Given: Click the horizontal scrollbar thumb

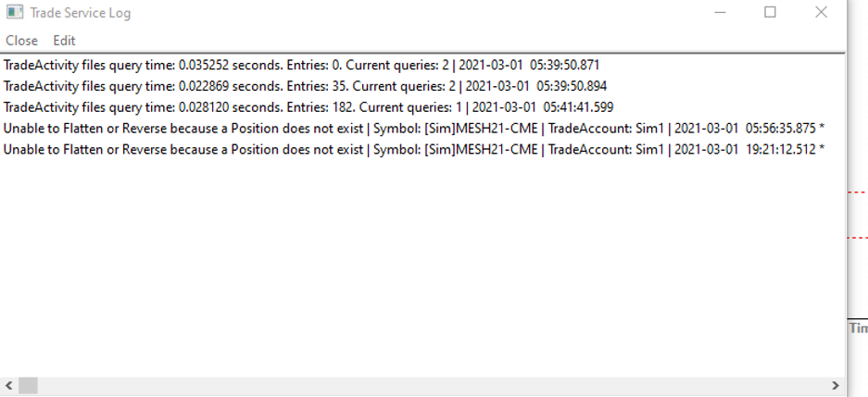Looking at the screenshot, I should tap(28, 385).
